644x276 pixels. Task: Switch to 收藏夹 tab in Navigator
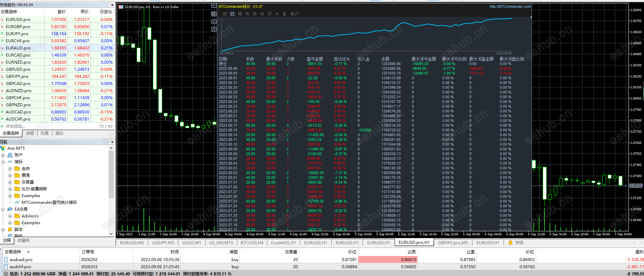(x=24, y=240)
